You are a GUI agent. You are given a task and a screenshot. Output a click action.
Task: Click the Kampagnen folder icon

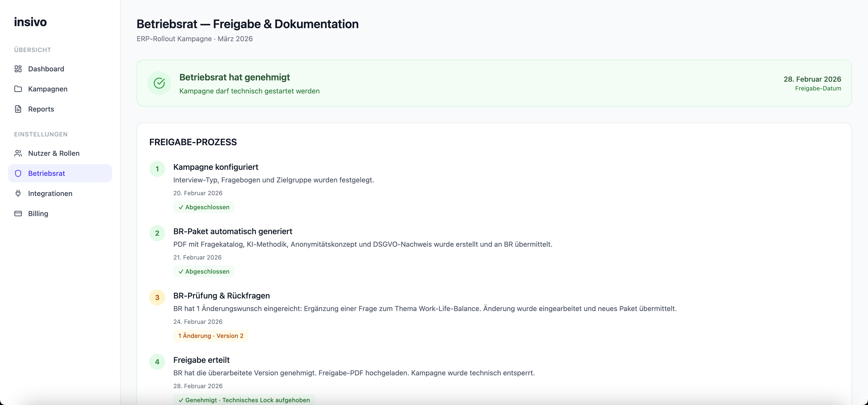[x=18, y=89]
